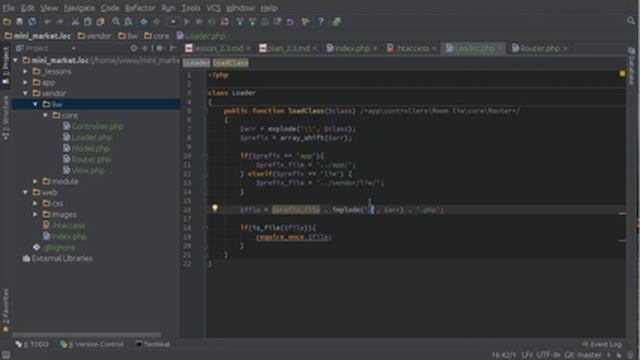Expand the app folder
This screenshot has height=360, width=640.
coord(25,82)
